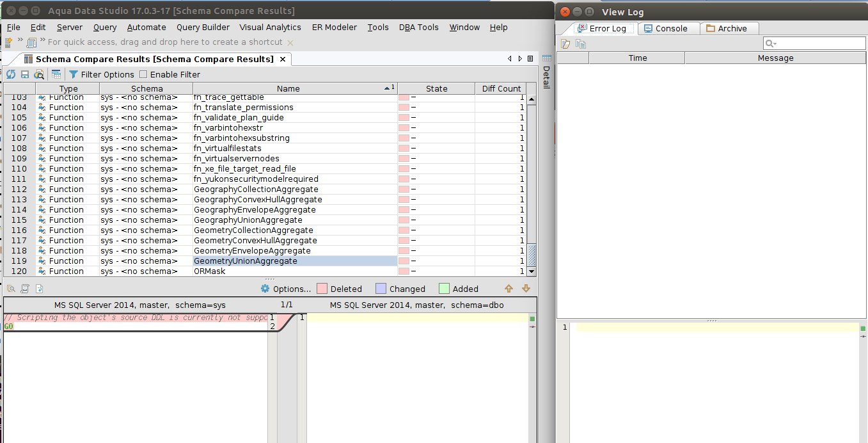
Task: Click the Message column header in View Log
Action: pos(775,58)
